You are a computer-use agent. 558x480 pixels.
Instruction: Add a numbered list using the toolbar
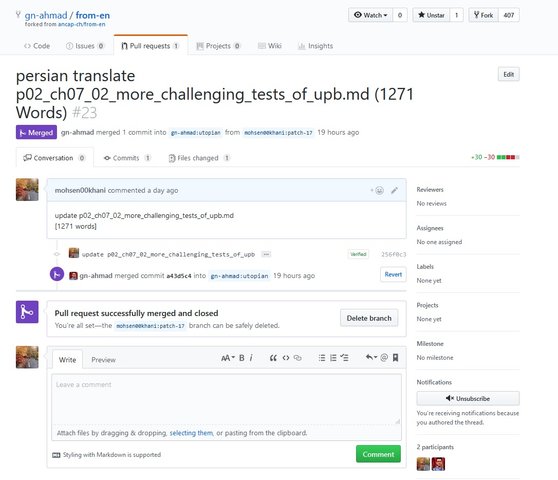[333, 358]
